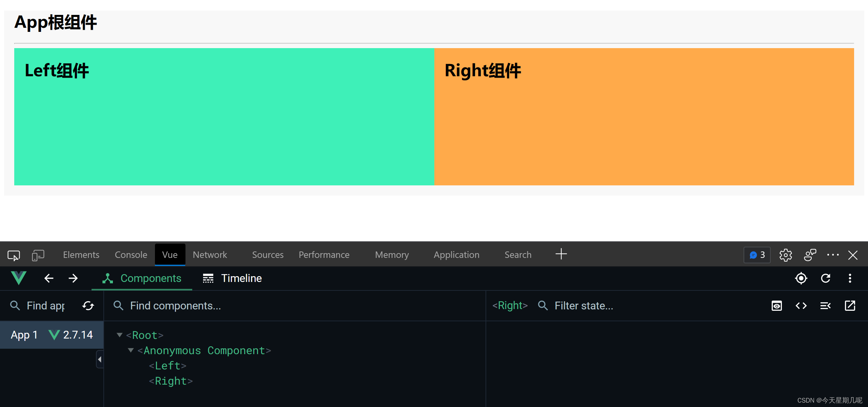The height and width of the screenshot is (407, 868).
Task: Click the inspect element picker icon
Action: click(x=14, y=255)
